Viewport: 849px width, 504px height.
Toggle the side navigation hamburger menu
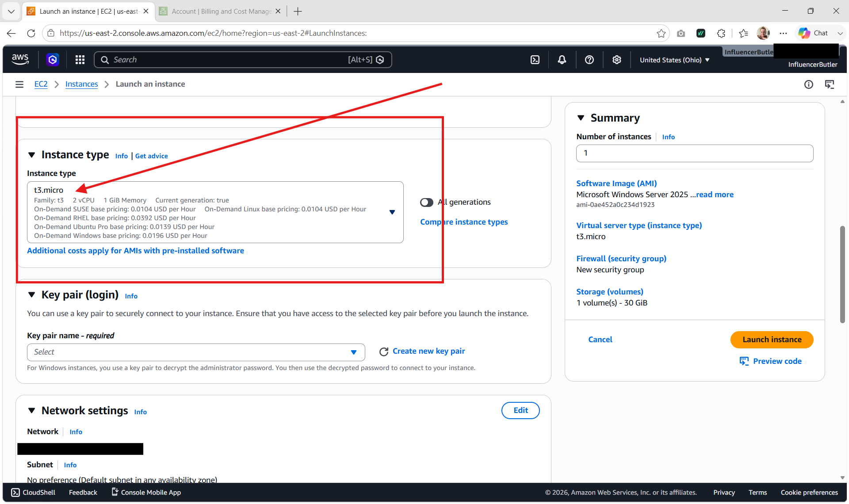point(19,84)
